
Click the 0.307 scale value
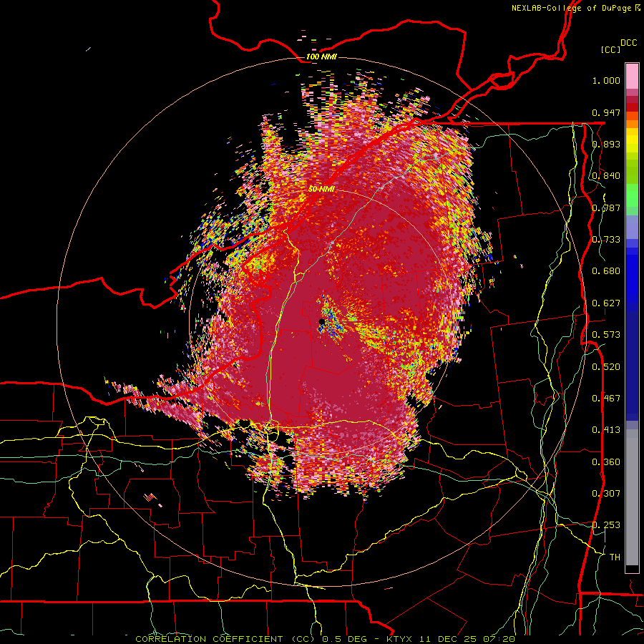coord(606,494)
